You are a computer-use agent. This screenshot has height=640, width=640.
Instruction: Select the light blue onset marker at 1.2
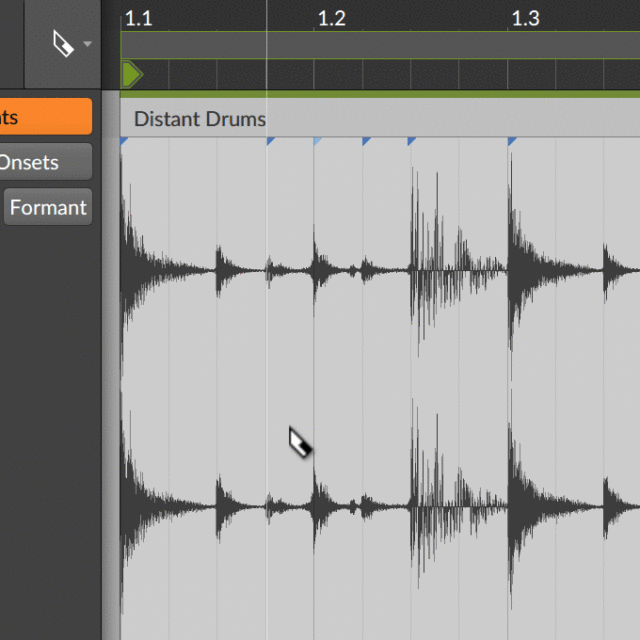click(x=317, y=141)
